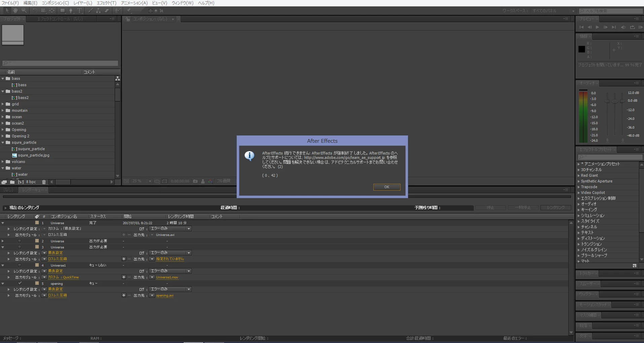Select the Zoom magnifier tool
644x343 pixels.
(24, 11)
